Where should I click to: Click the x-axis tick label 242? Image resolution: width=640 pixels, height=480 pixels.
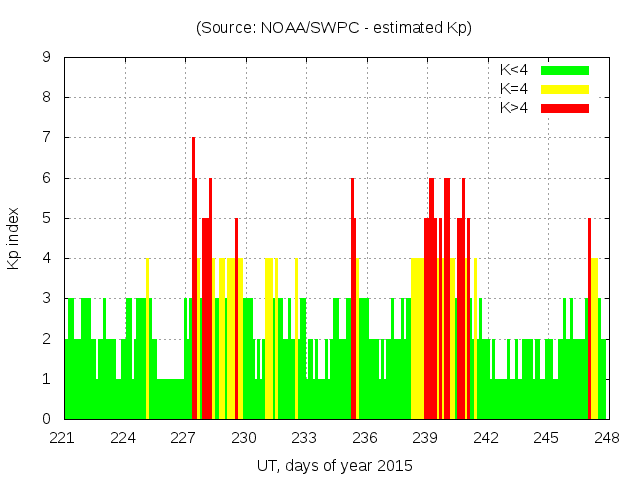486,437
